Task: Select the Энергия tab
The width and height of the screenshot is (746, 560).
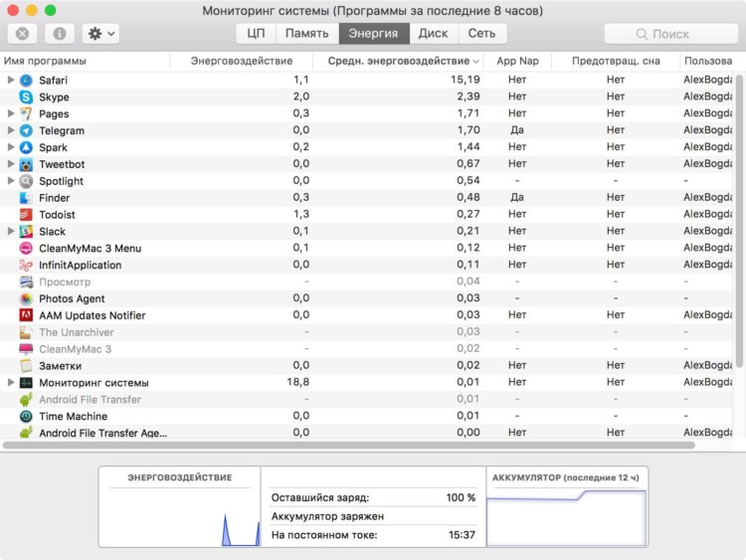Action: click(x=373, y=33)
